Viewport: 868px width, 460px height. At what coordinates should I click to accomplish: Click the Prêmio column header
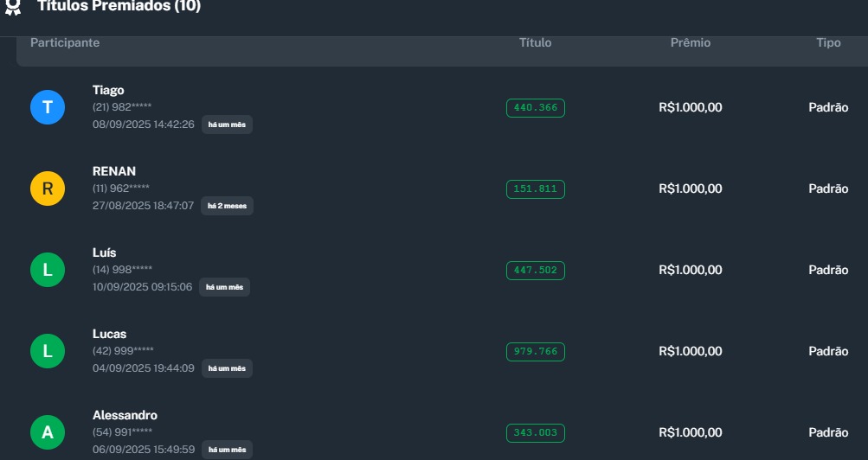pos(691,42)
